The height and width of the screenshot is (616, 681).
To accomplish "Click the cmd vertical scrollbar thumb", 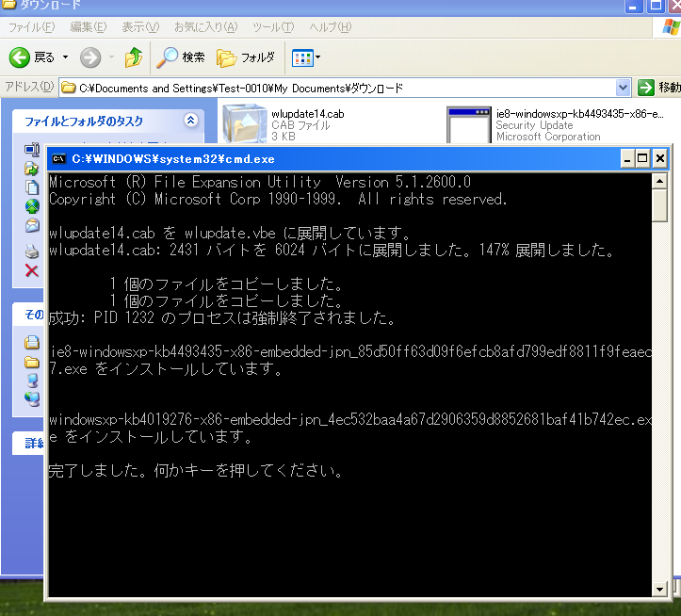I will (x=659, y=205).
